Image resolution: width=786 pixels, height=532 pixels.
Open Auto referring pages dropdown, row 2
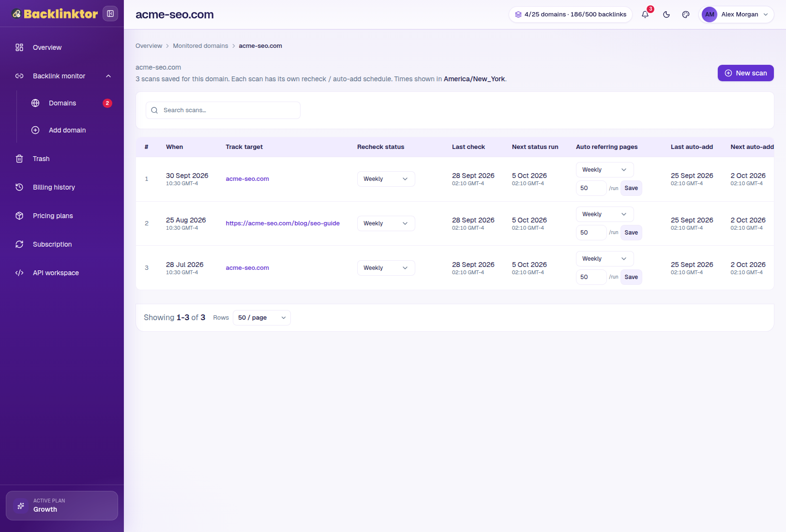coord(605,214)
